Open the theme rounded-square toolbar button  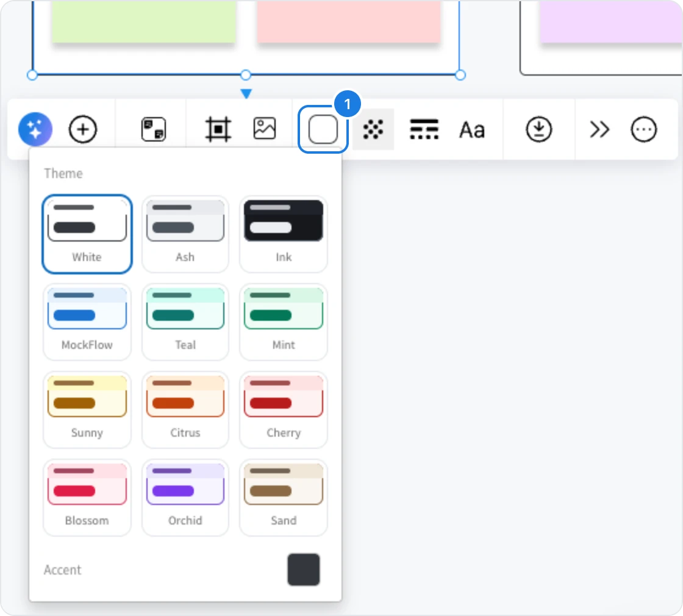[323, 129]
